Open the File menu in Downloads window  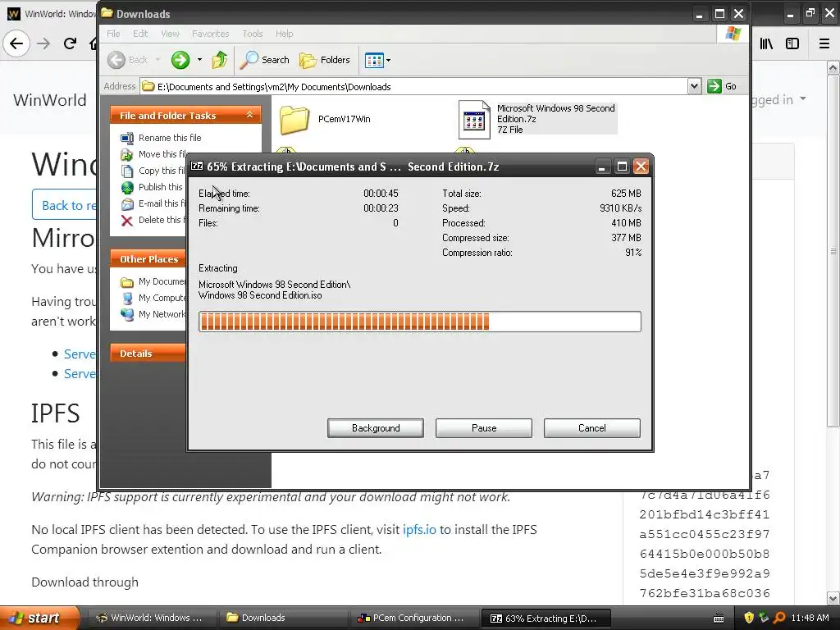click(x=113, y=34)
